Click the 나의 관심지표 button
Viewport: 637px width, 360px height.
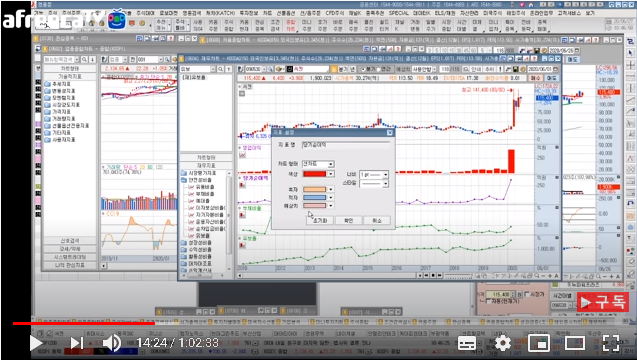point(69,265)
